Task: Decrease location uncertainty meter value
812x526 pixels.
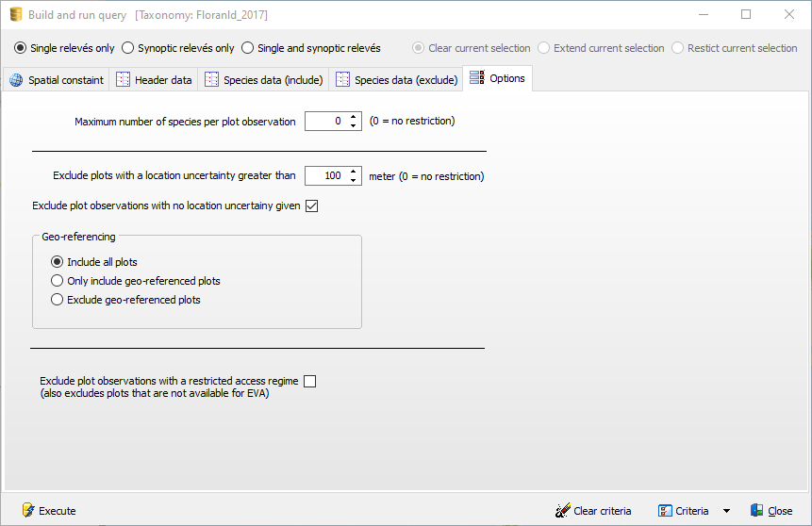Action: (x=354, y=180)
